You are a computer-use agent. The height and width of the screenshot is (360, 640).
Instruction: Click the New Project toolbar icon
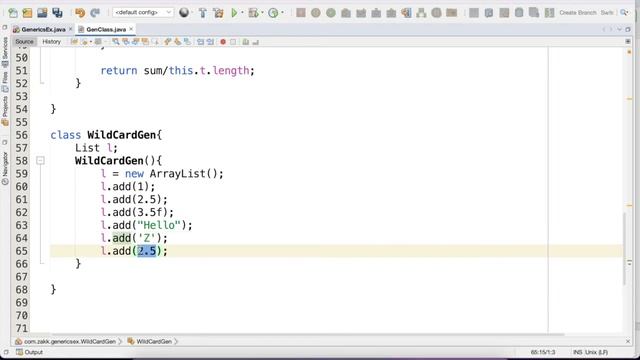tap(27, 13)
